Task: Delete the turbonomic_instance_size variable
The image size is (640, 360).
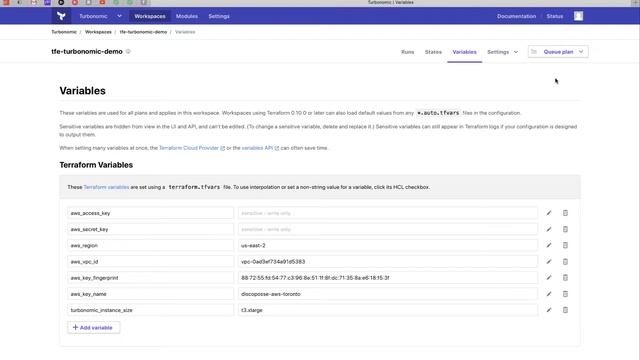Action: (x=565, y=310)
